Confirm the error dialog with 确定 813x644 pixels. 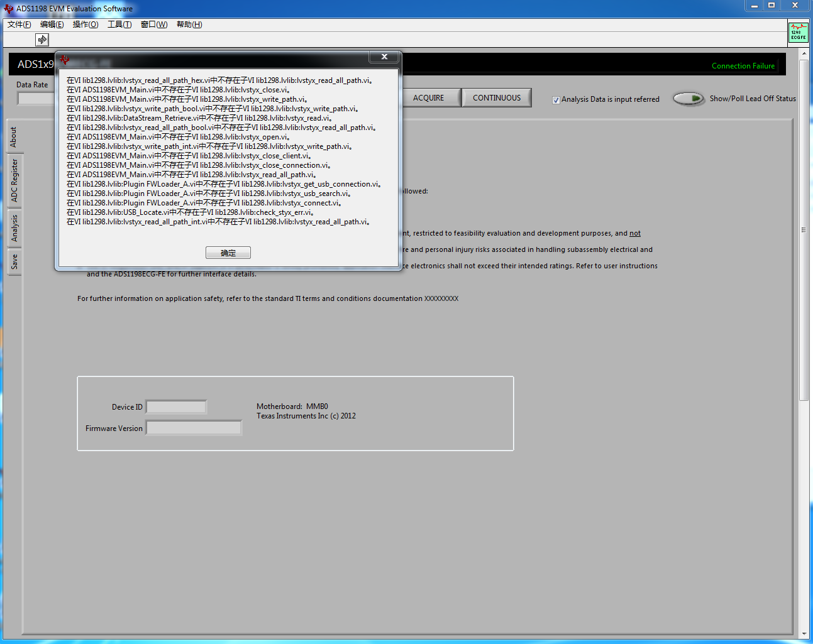pyautogui.click(x=228, y=253)
